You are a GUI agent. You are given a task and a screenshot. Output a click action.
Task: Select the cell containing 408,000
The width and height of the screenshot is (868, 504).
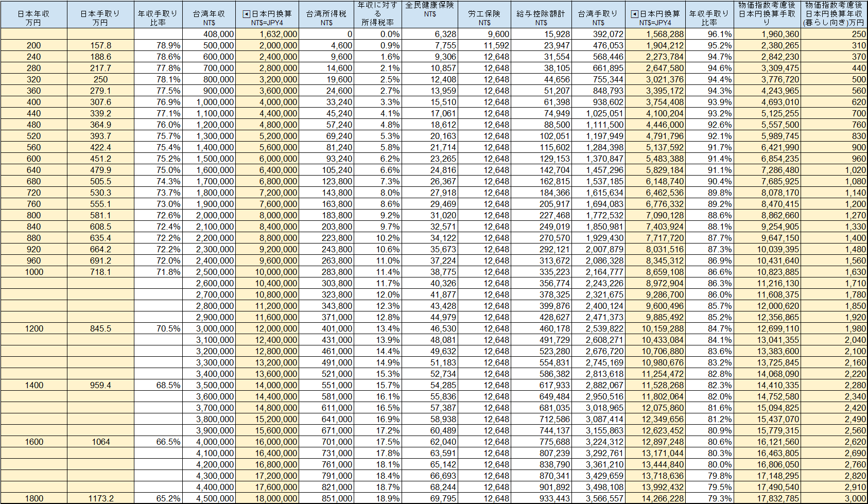(x=209, y=34)
